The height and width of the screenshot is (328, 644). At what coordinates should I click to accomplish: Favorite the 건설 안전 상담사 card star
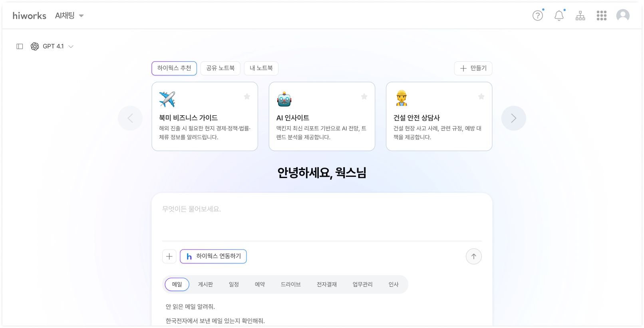(x=481, y=96)
